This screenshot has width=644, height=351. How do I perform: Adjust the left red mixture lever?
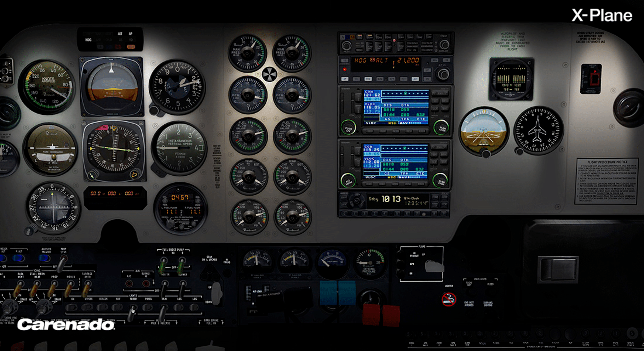tap(372, 315)
